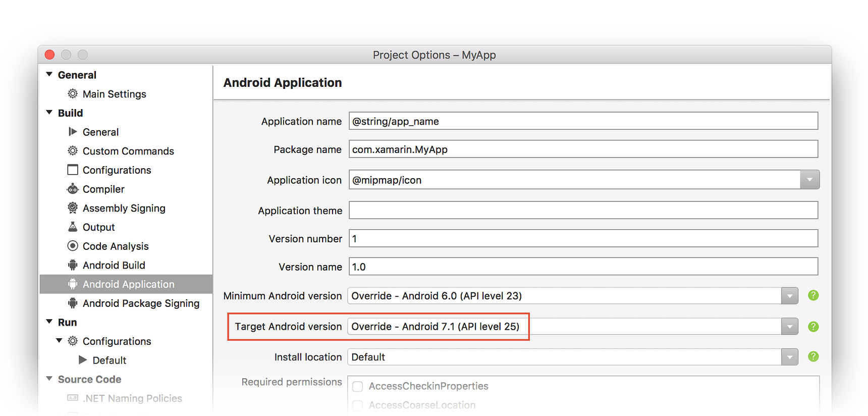This screenshot has width=868, height=416.
Task: Collapse the Run Configurations node
Action: pos(59,341)
